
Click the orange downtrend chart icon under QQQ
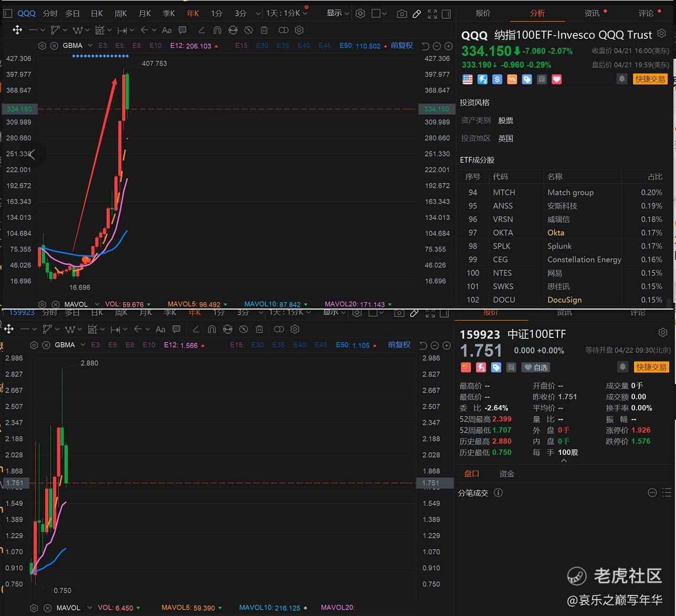tap(512, 79)
